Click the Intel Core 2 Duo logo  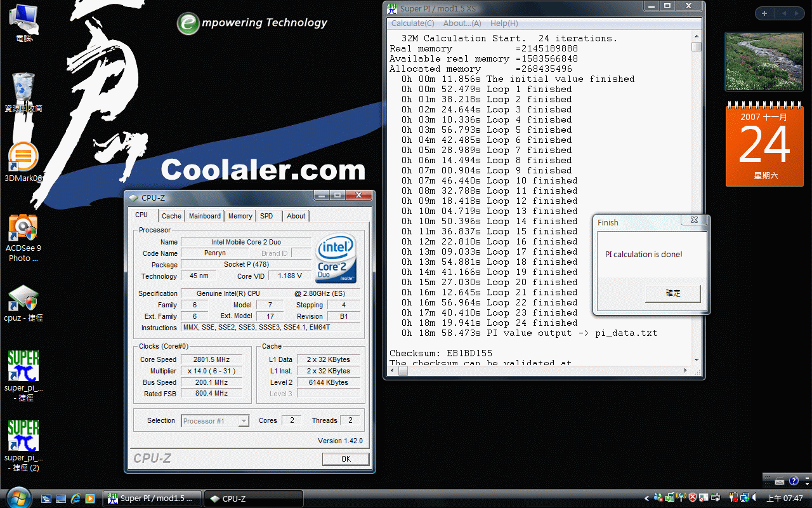pos(336,259)
